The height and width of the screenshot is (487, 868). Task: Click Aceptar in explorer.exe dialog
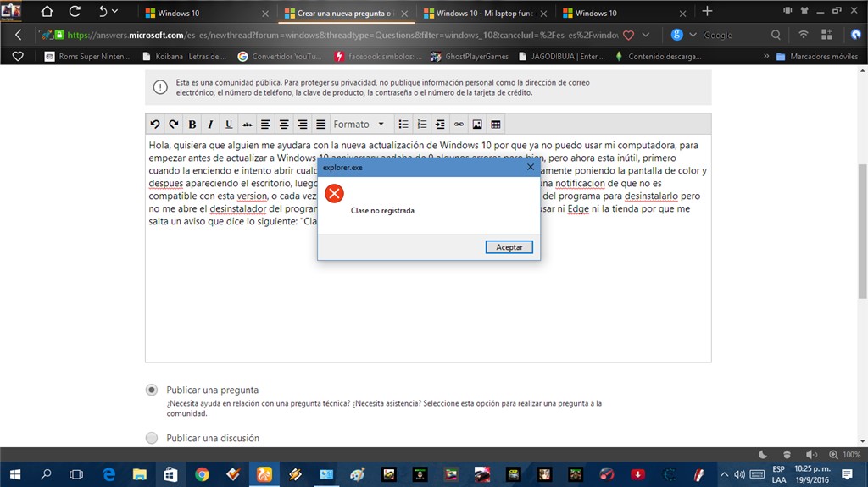pos(509,247)
